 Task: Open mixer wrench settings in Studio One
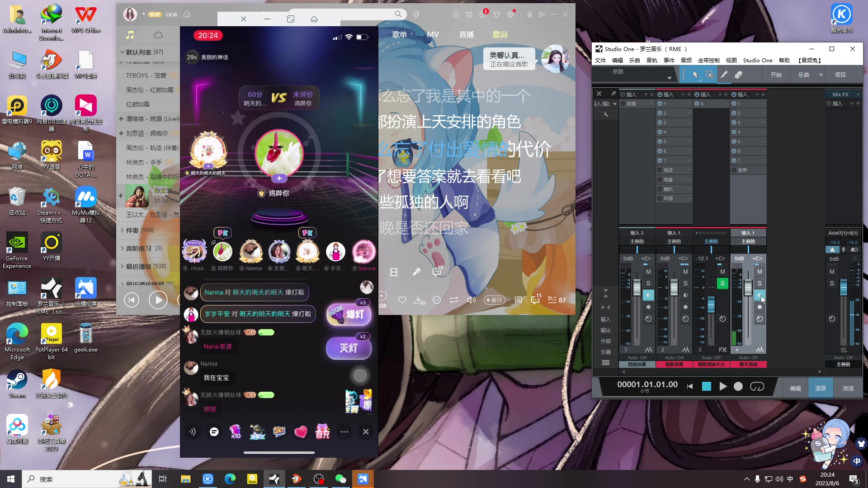click(606, 114)
